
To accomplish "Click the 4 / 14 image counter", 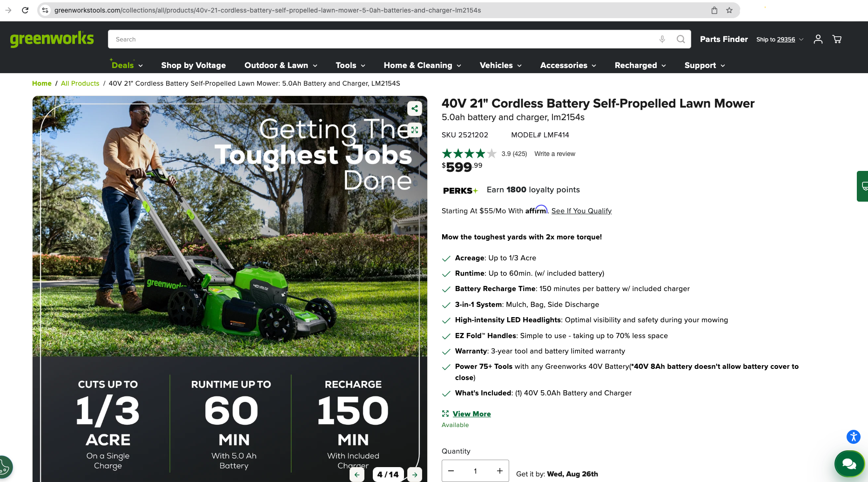I will pyautogui.click(x=388, y=475).
